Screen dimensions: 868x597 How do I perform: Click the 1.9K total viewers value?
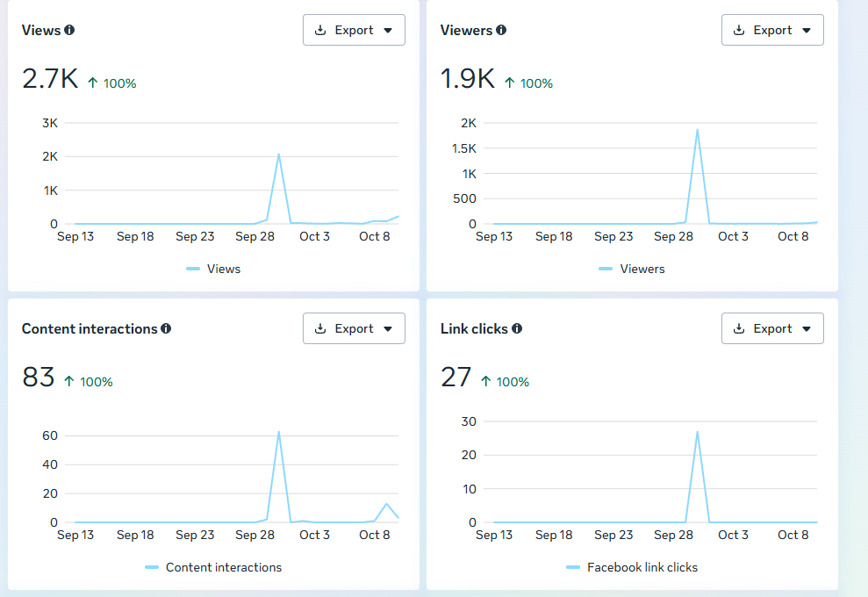point(468,78)
